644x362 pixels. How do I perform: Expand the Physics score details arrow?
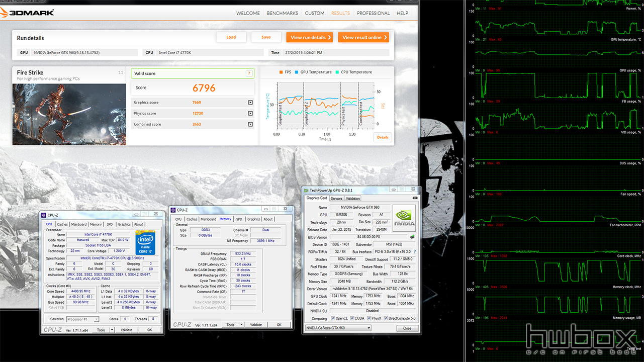coord(250,114)
